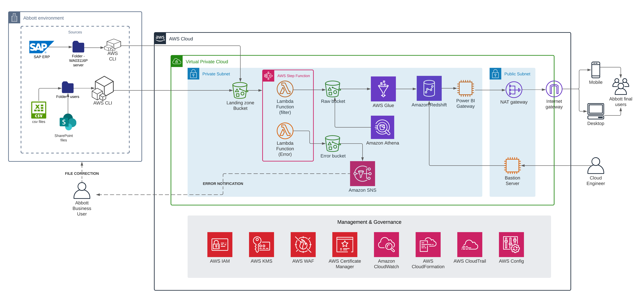Select the AWS KMS icon
The image size is (644, 303).
[x=261, y=245]
